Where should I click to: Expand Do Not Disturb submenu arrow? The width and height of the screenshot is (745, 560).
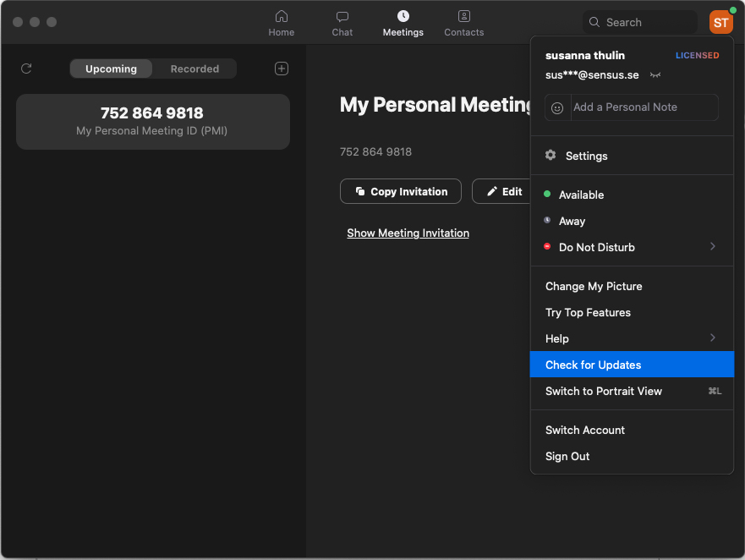coord(712,246)
